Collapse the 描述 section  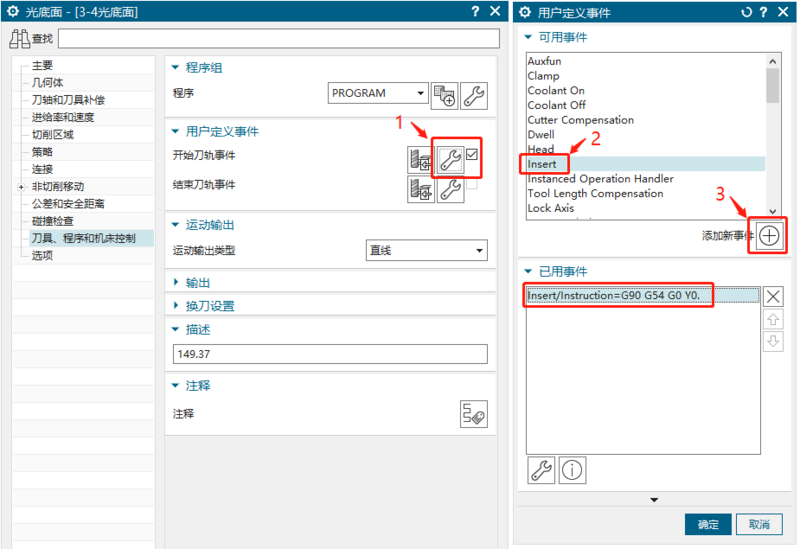tap(176, 329)
